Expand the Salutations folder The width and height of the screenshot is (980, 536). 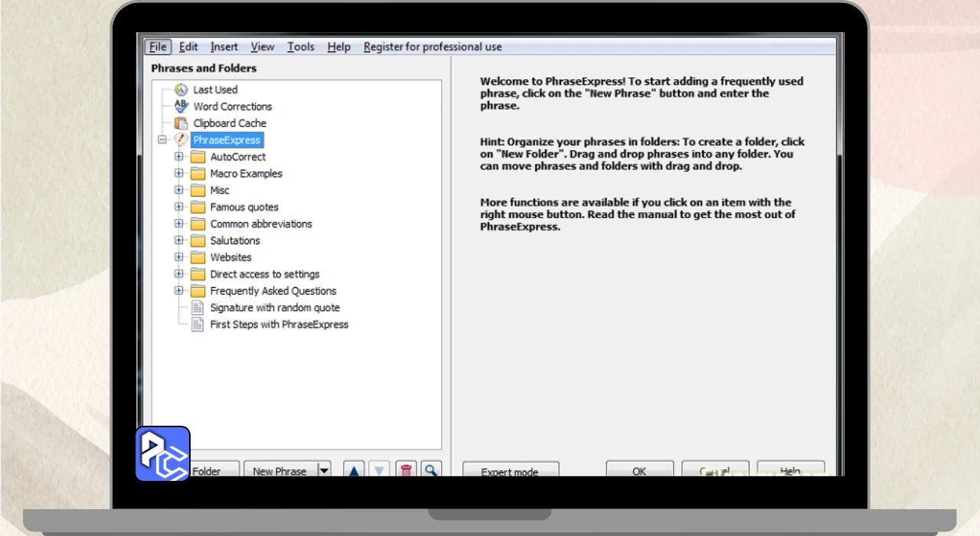coord(179,240)
